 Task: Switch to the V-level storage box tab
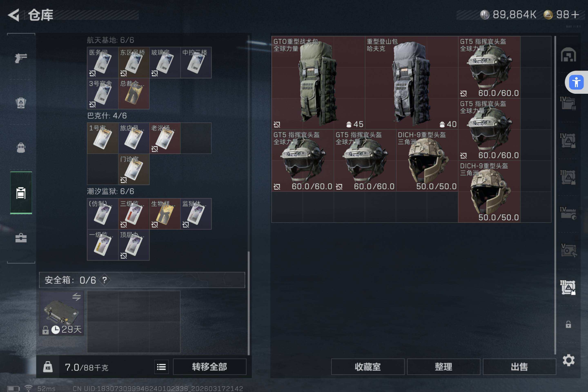pos(568,250)
